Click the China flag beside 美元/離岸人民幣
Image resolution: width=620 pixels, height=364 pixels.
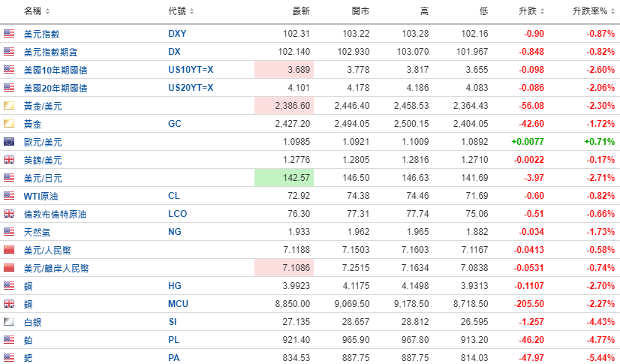pyautogui.click(x=9, y=268)
